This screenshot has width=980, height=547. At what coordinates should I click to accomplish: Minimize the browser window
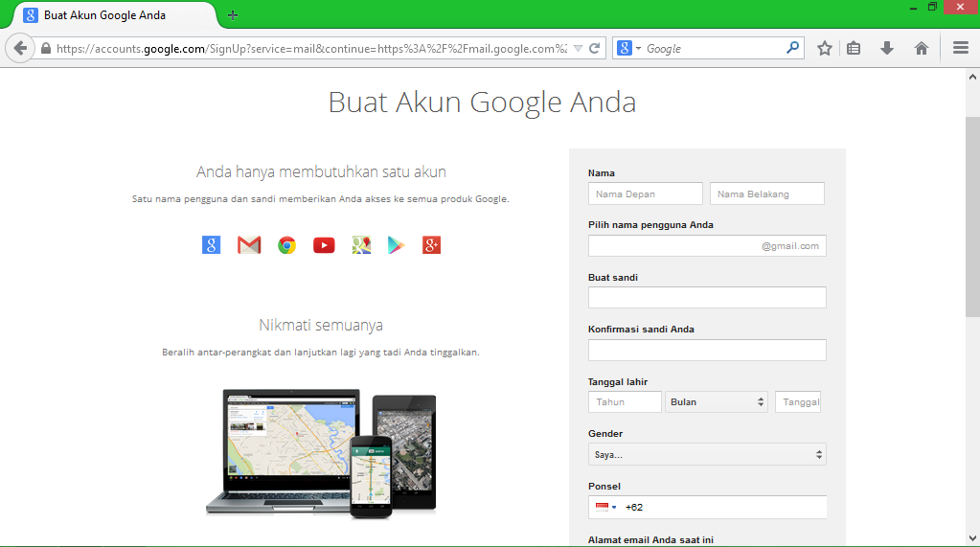pos(913,8)
